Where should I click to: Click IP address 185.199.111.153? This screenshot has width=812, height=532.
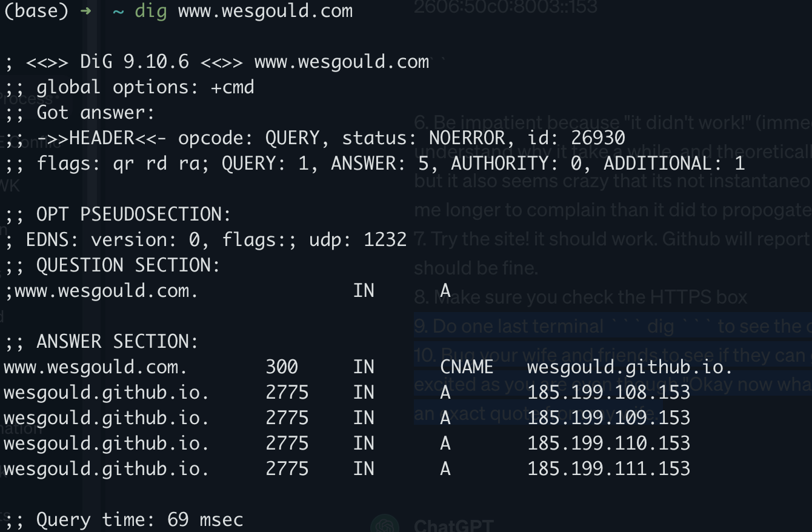[x=609, y=469]
